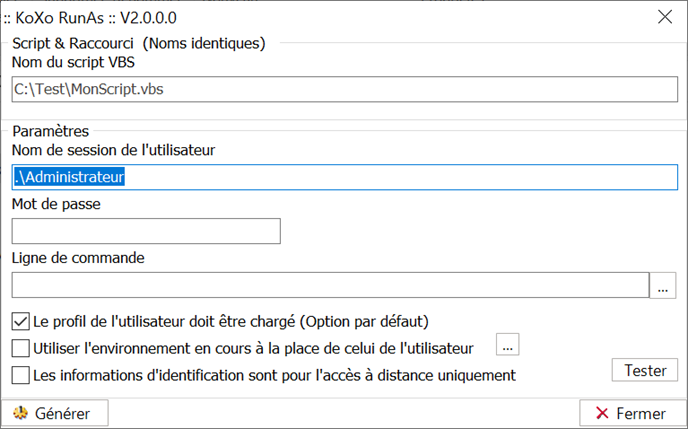Click the 'Nom du script VBS' label
This screenshot has height=429, width=688.
(73, 62)
